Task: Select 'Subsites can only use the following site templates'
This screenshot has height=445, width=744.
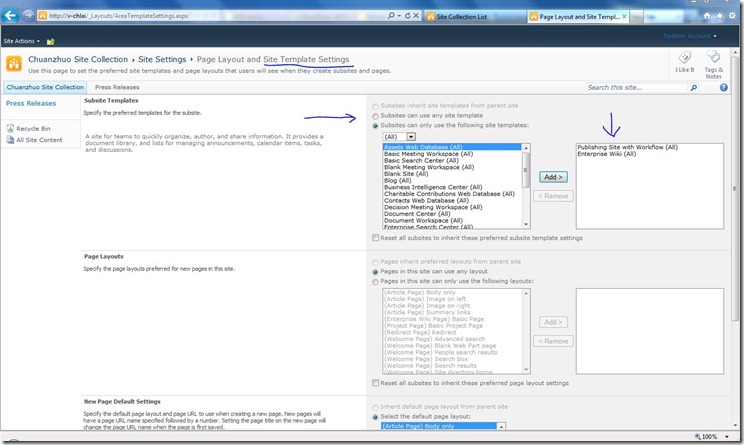Action: tap(375, 126)
